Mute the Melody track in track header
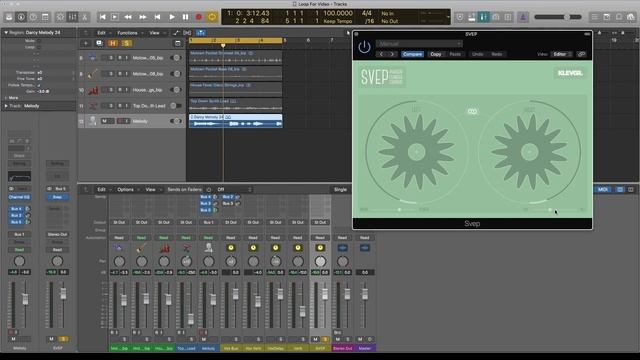 coord(104,121)
